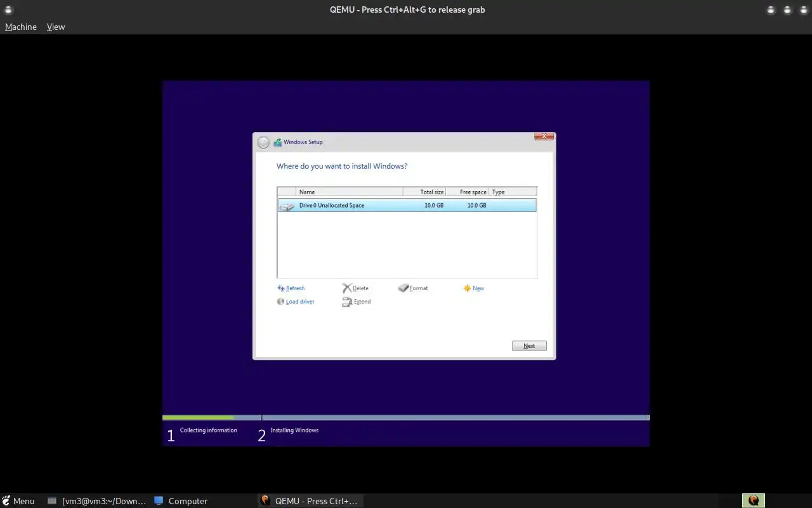
Task: Click the Drive 0 disk icon
Action: point(287,206)
